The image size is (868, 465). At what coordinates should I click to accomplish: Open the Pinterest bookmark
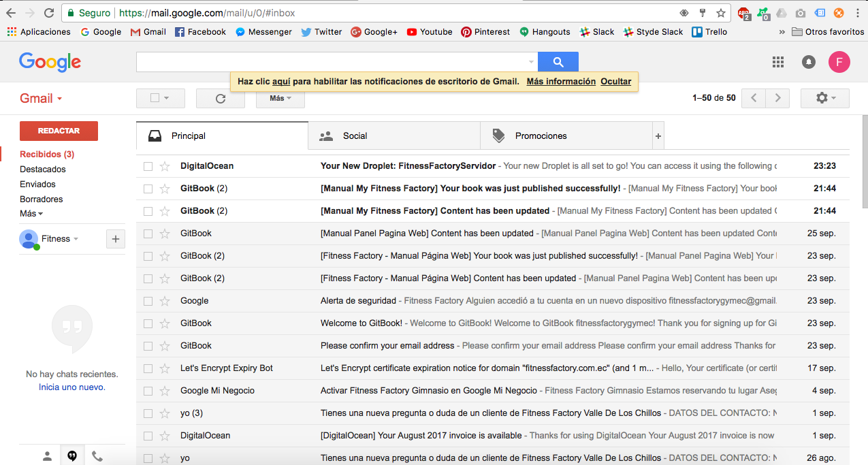485,32
